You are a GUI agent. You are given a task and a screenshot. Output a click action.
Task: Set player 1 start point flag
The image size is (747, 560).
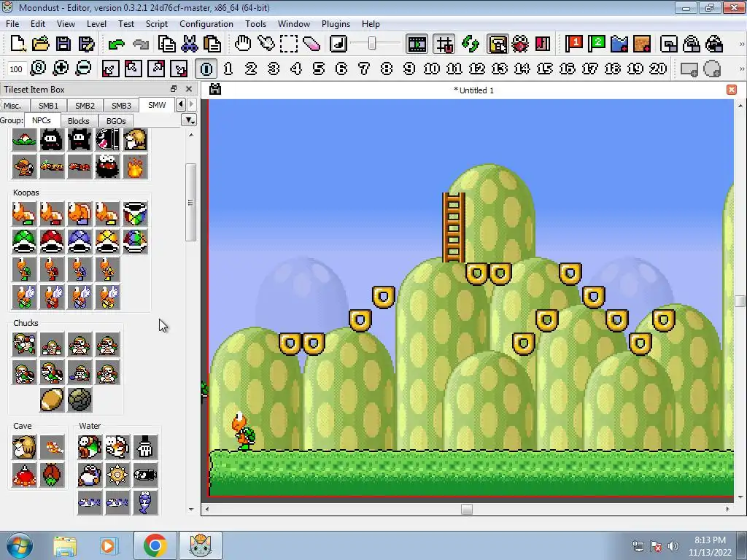tap(573, 44)
